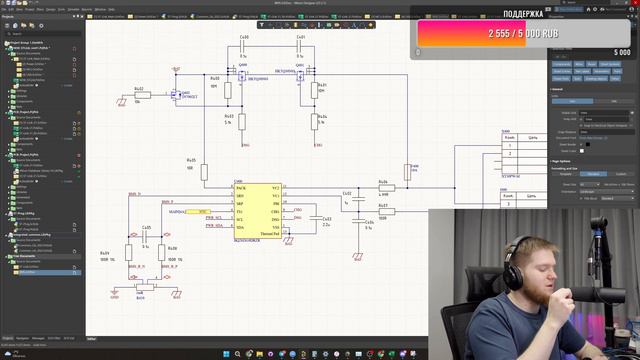This screenshot has width=640, height=360.
Task: Open the settings gear app on the taskbar
Action: (x=325, y=354)
